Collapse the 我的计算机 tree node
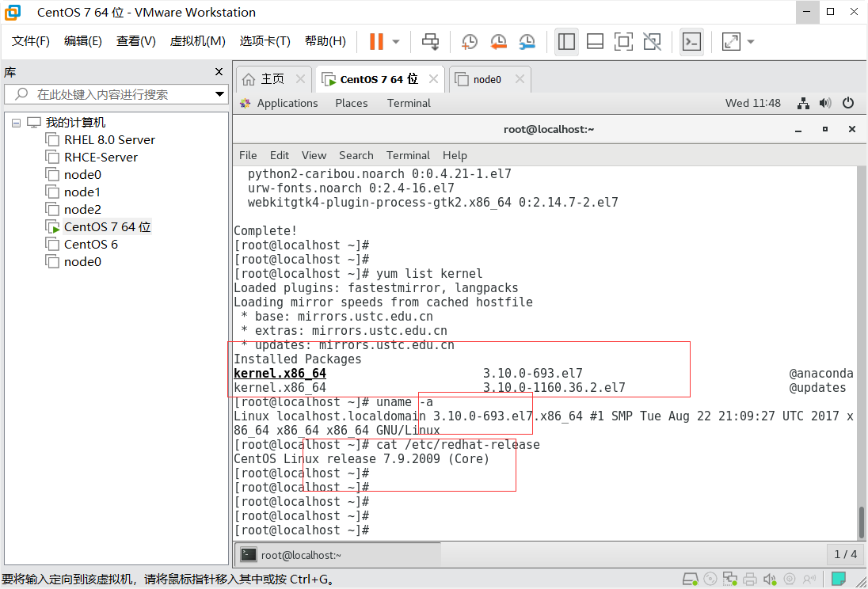The image size is (868, 589). pos(17,122)
